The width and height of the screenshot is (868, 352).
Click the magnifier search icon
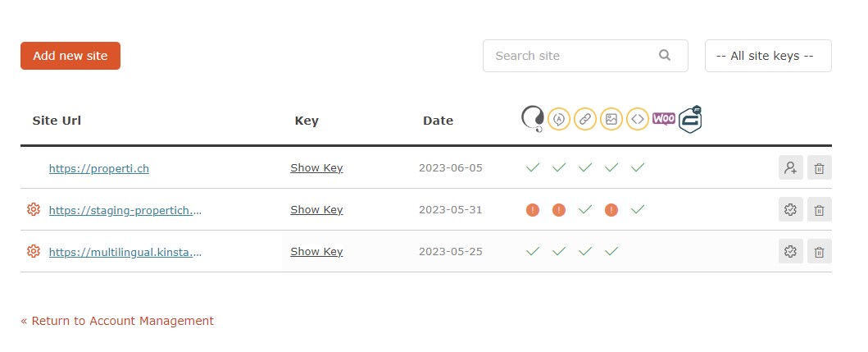click(665, 55)
